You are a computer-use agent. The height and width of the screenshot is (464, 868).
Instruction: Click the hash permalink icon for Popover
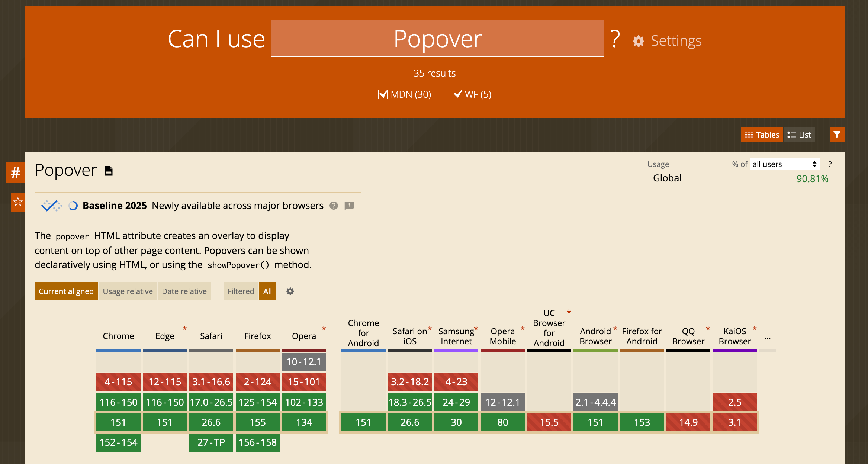tap(15, 173)
